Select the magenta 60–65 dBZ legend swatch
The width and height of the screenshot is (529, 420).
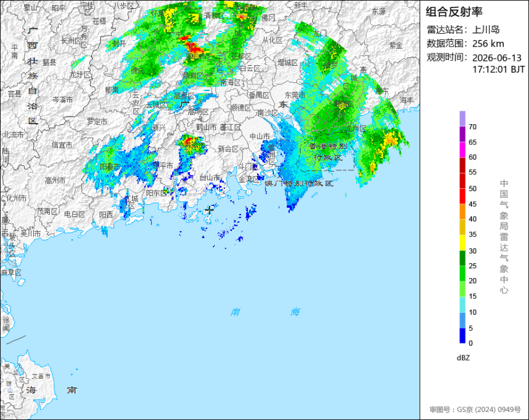[x=462, y=149]
